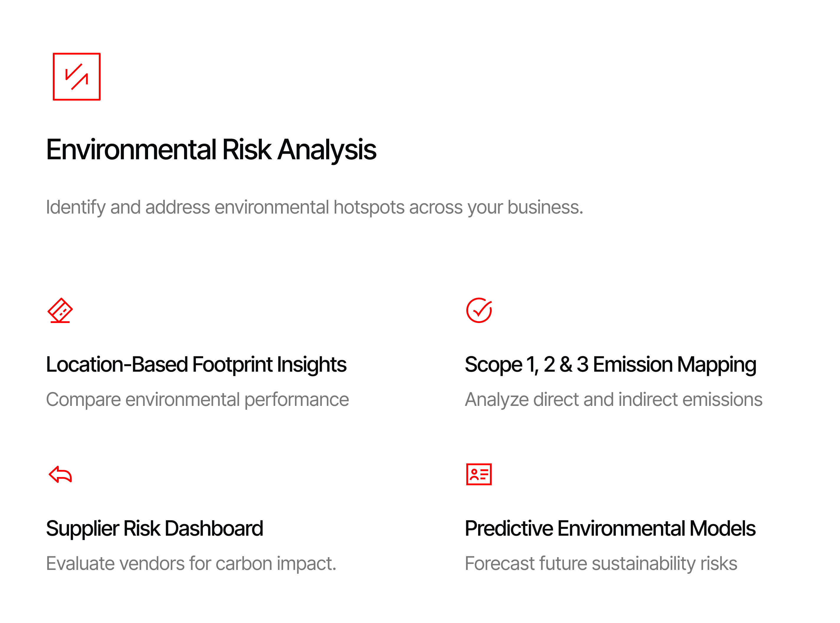Click the word 'Dashboard' in the Supplier title
The width and height of the screenshot is (840, 623).
tap(214, 528)
